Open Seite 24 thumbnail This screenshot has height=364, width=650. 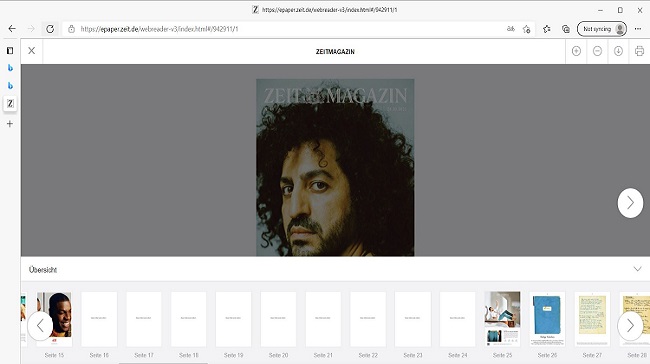point(457,319)
